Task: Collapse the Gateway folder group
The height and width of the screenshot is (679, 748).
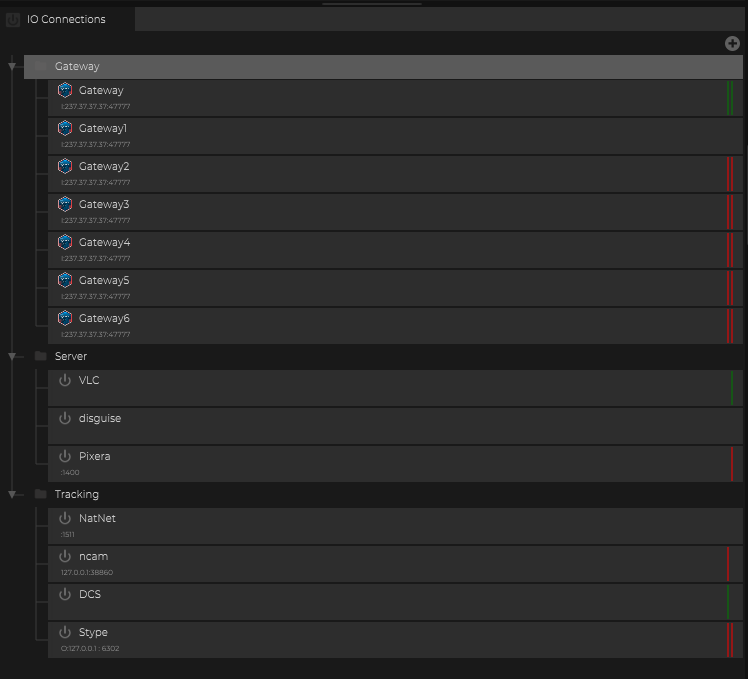Action: click(x=12, y=67)
